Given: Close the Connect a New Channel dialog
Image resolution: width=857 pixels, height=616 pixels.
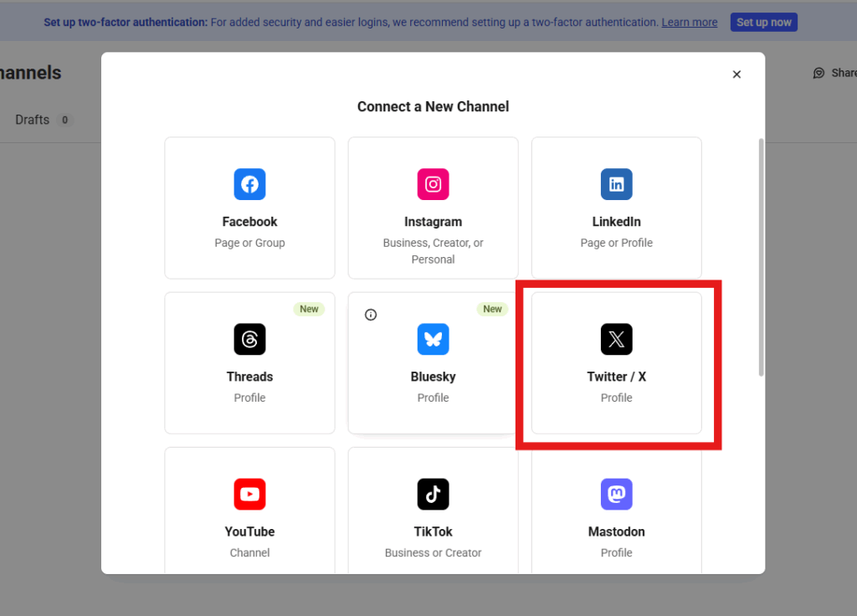Looking at the screenshot, I should [736, 74].
